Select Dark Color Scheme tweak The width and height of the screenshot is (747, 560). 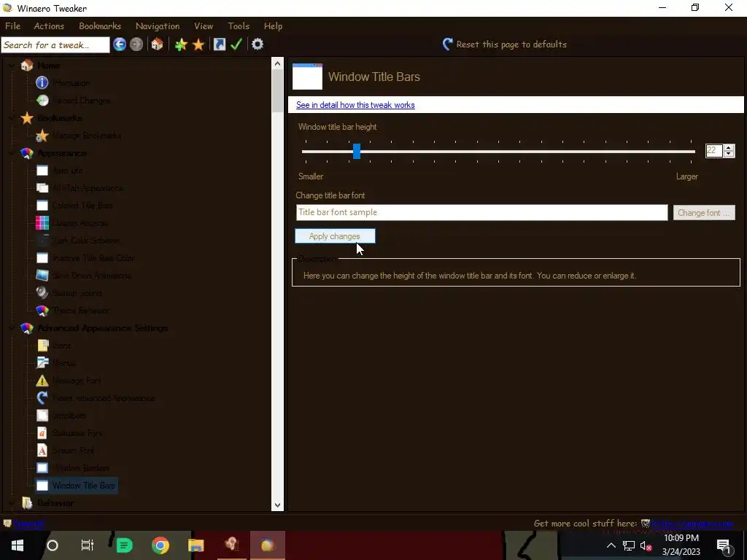86,241
